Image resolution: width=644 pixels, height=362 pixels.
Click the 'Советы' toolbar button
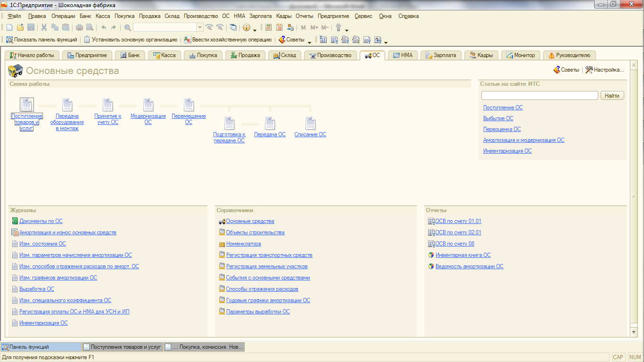click(x=291, y=40)
